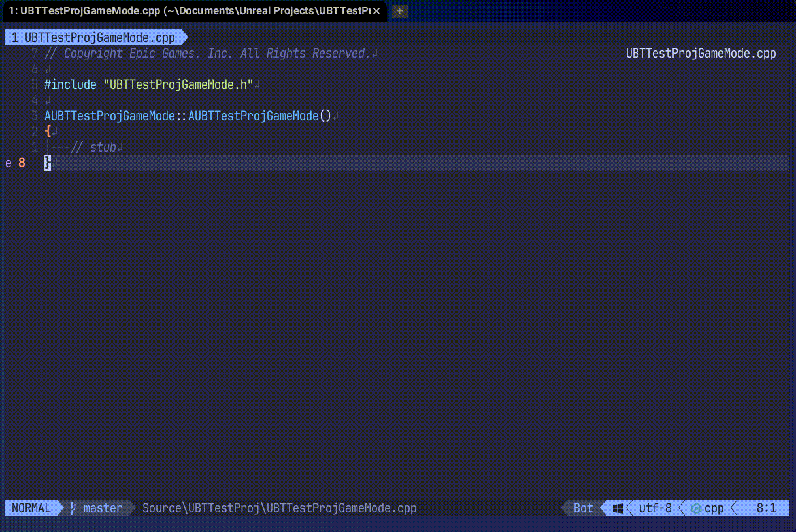796x532 pixels.
Task: Click current line number 8 in gutter
Action: click(22, 163)
